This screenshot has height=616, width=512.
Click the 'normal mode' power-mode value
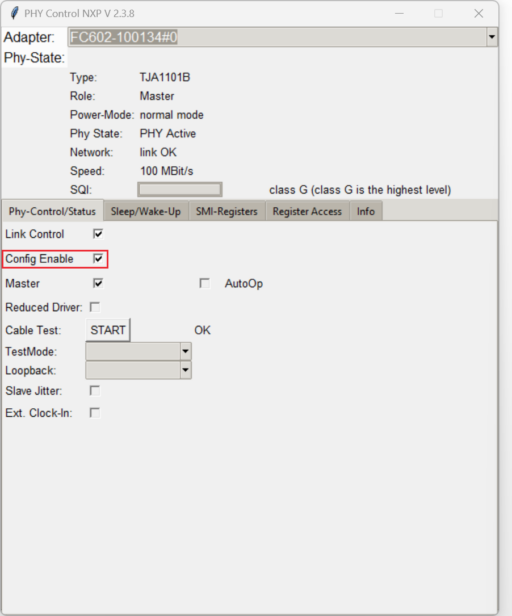click(x=172, y=115)
